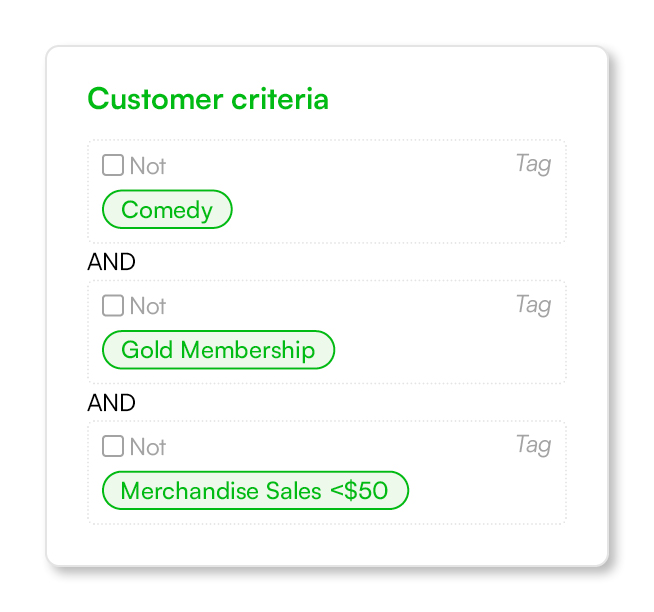
Task: Click the AND operator above the Merchandise criterion
Action: 111,403
